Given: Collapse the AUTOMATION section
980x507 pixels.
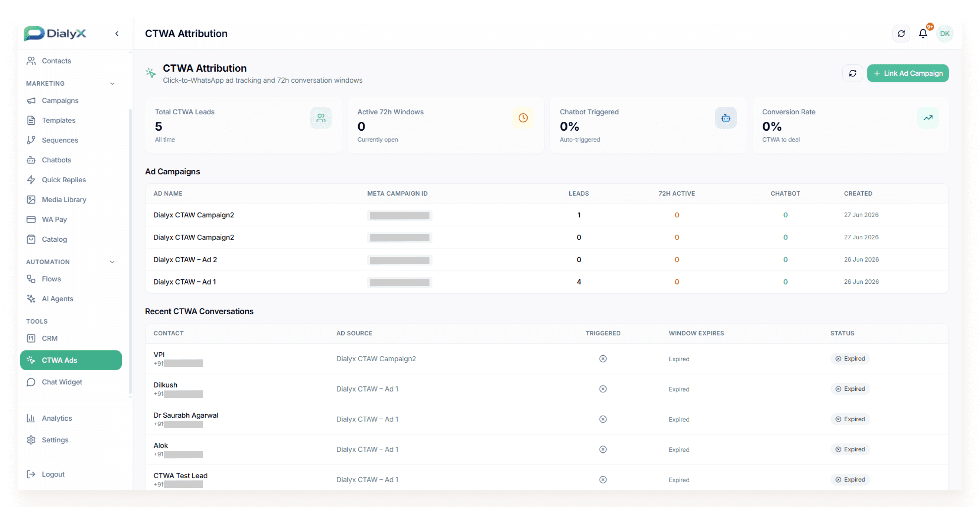Looking at the screenshot, I should [x=112, y=262].
